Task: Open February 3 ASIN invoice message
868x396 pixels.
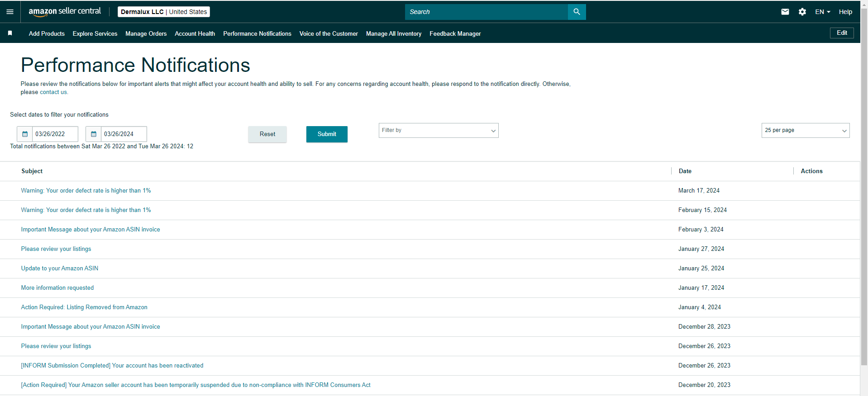Action: (91, 230)
